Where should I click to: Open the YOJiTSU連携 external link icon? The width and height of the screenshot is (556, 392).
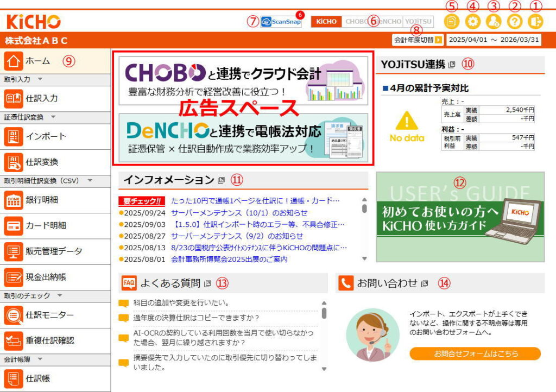tap(452, 64)
